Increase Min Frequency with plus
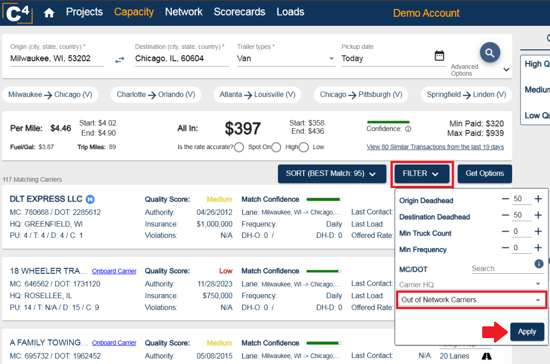 click(538, 248)
